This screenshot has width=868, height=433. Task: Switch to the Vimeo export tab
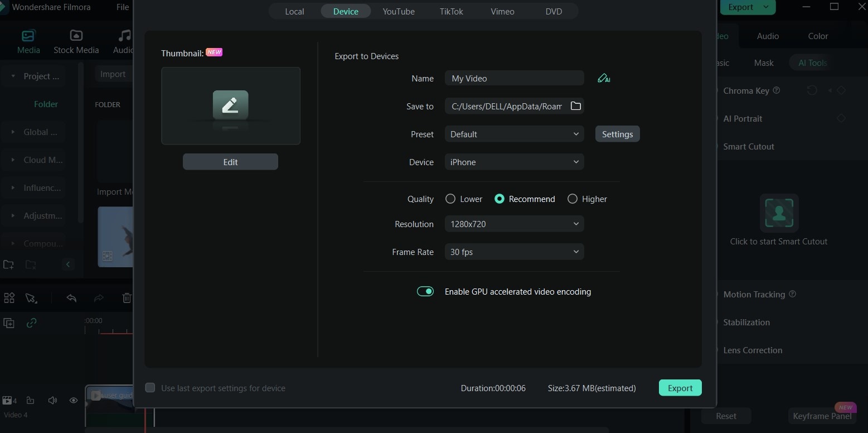[502, 11]
